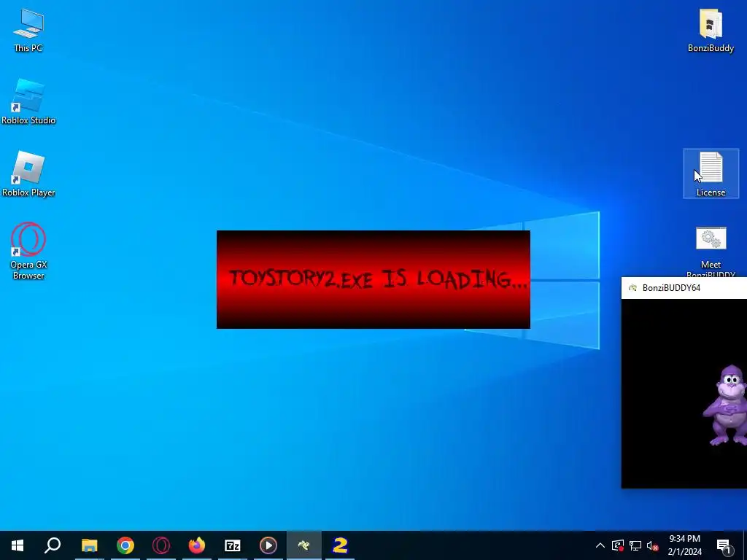Select the BonziBuddy folder on desktop
747x560 pixels.
pos(711,30)
